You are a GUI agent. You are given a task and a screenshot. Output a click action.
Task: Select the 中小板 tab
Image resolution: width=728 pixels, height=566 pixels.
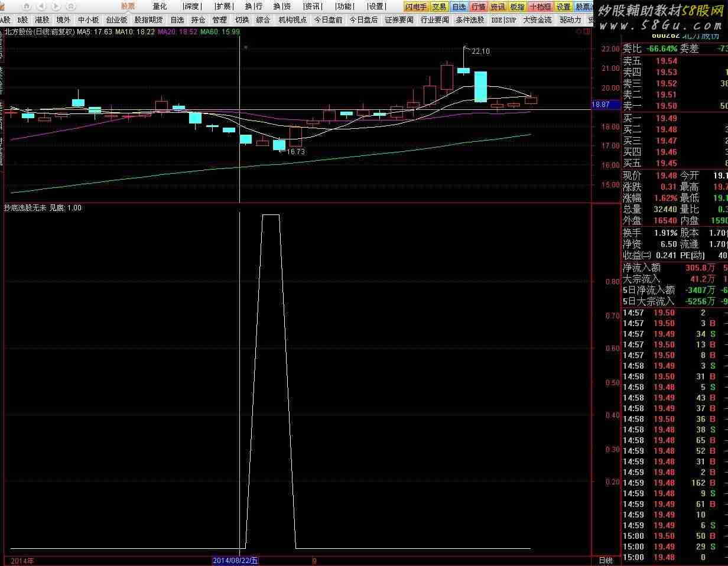[x=88, y=20]
